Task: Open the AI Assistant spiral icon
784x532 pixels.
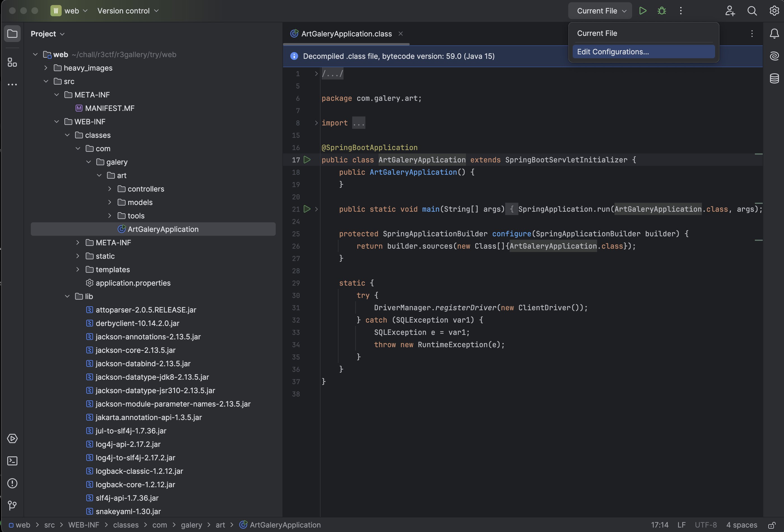Action: (x=774, y=56)
